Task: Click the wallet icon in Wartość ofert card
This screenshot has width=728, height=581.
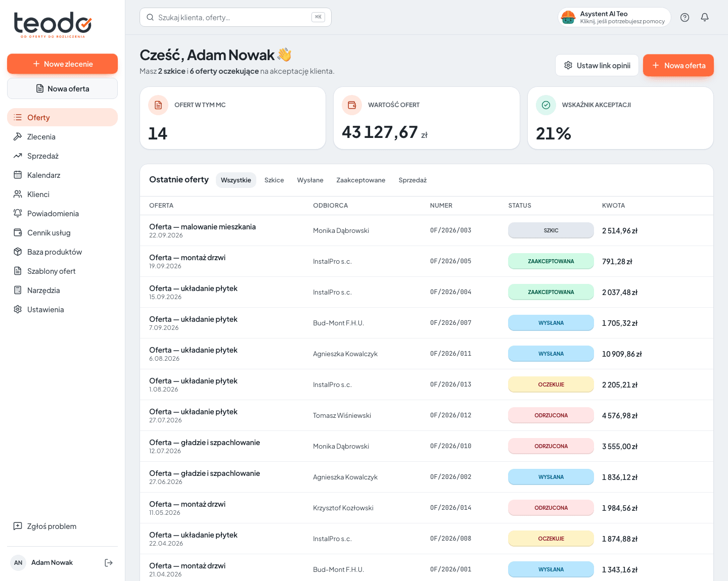Action: click(352, 105)
